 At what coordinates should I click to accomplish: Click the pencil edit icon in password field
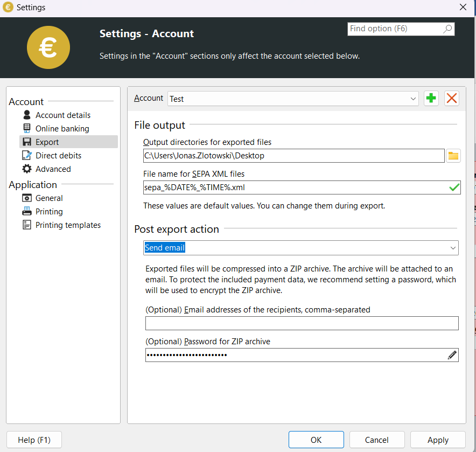tap(452, 355)
